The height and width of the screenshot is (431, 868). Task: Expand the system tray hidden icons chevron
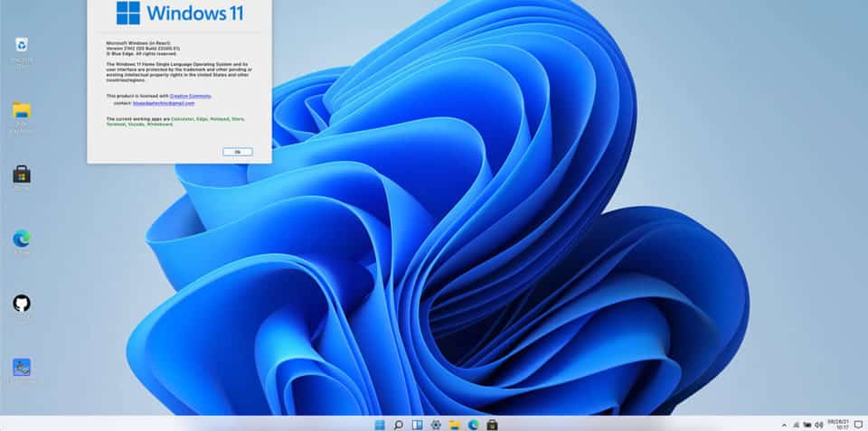point(783,424)
